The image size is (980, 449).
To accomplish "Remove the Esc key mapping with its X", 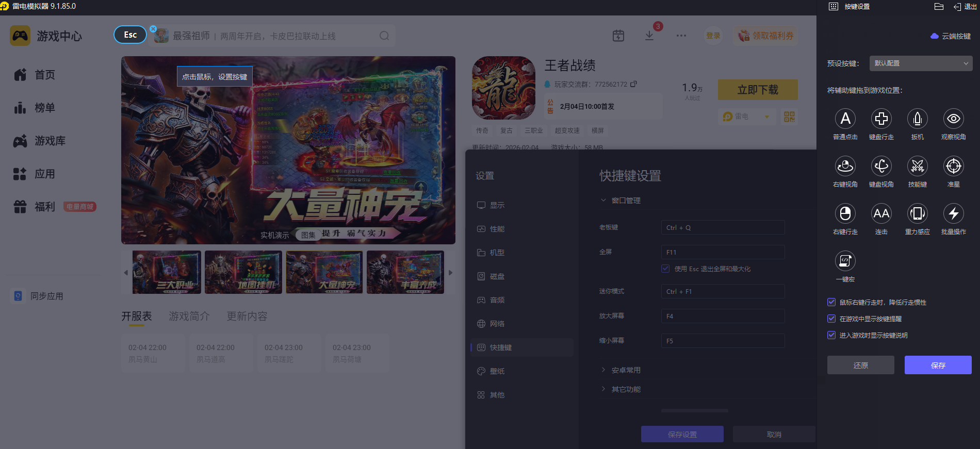I will (153, 28).
